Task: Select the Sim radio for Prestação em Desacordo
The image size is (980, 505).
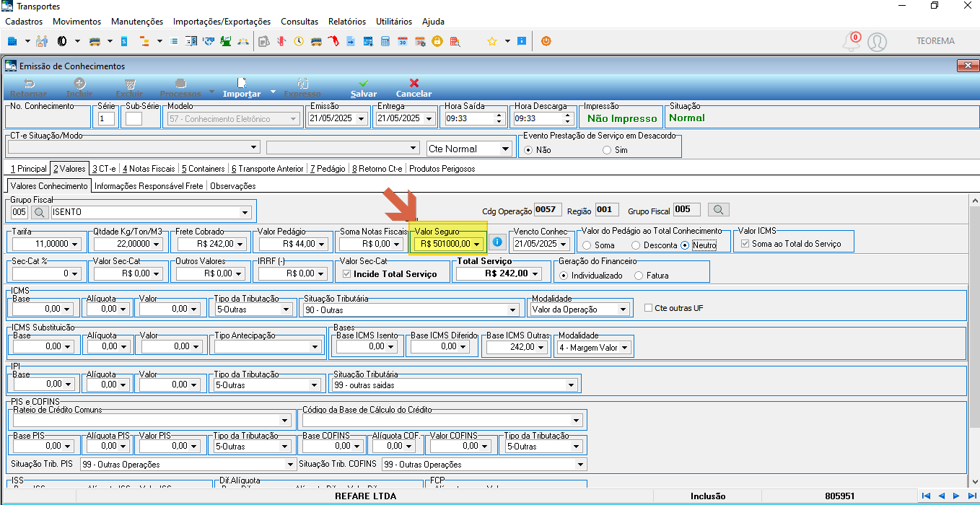Action: pos(606,150)
